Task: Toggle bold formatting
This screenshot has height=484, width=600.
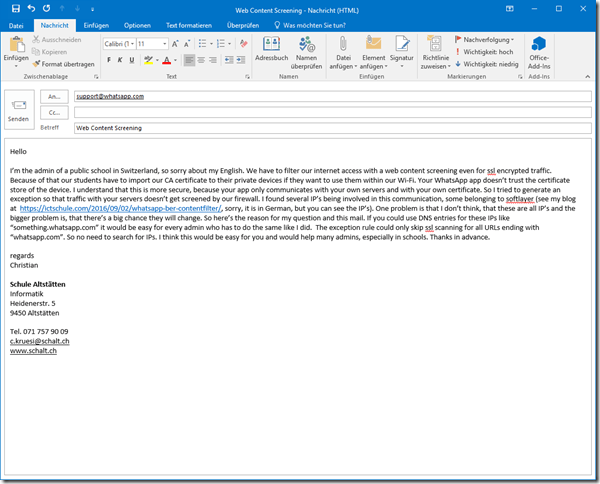Action: [x=108, y=60]
